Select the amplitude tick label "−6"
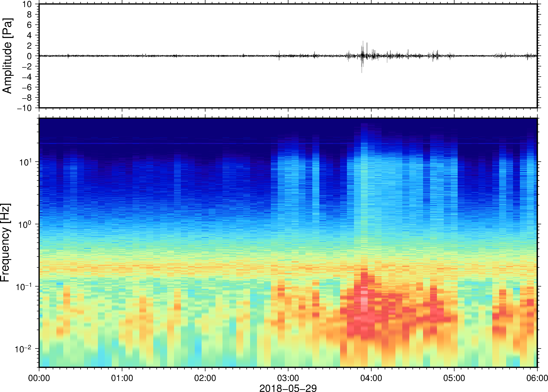The height and width of the screenshot is (392, 548). (x=27, y=87)
